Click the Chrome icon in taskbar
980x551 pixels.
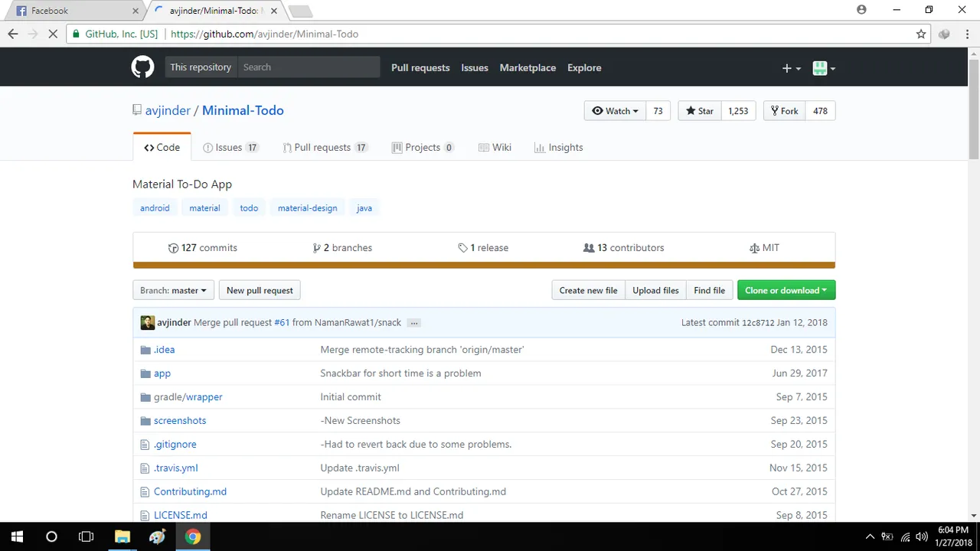pyautogui.click(x=193, y=536)
